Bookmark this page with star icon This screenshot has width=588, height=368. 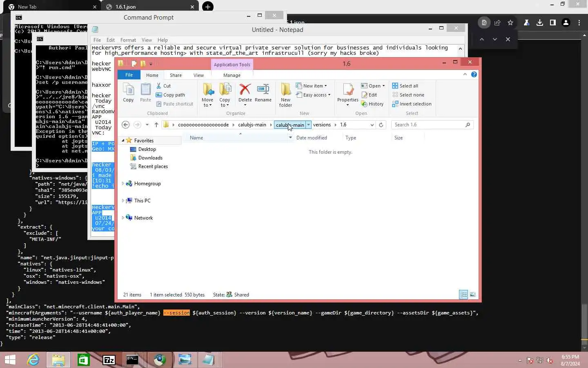510,23
